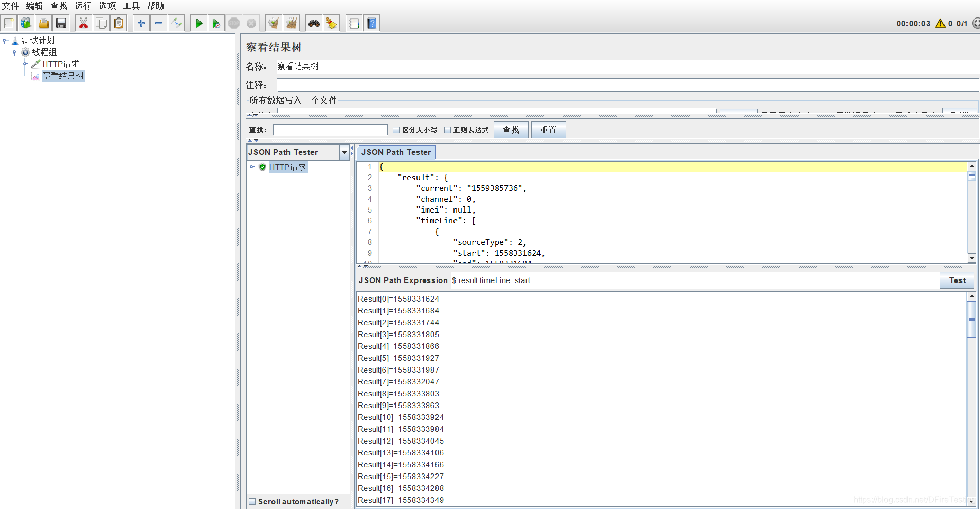
Task: Click the yellow warning triangle log icon
Action: [x=940, y=23]
